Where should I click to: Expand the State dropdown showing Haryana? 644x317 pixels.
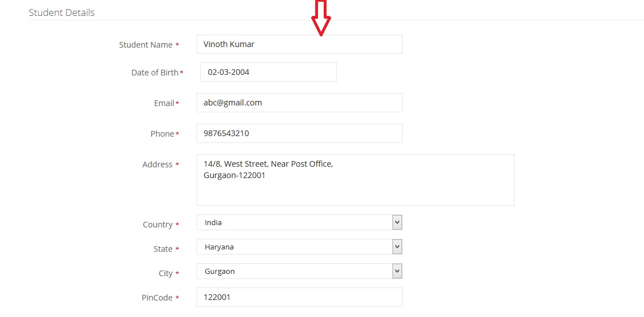(x=299, y=247)
